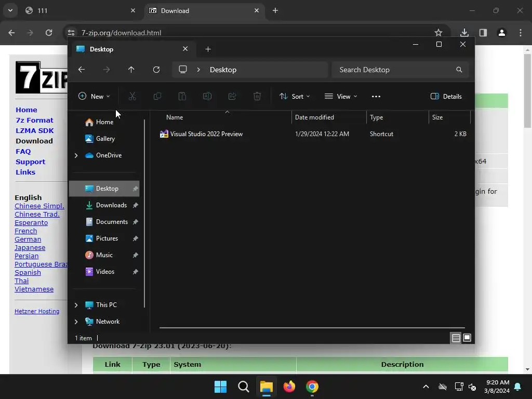Screen dimensions: 532x399
Task: Open the View dropdown
Action: [341, 96]
